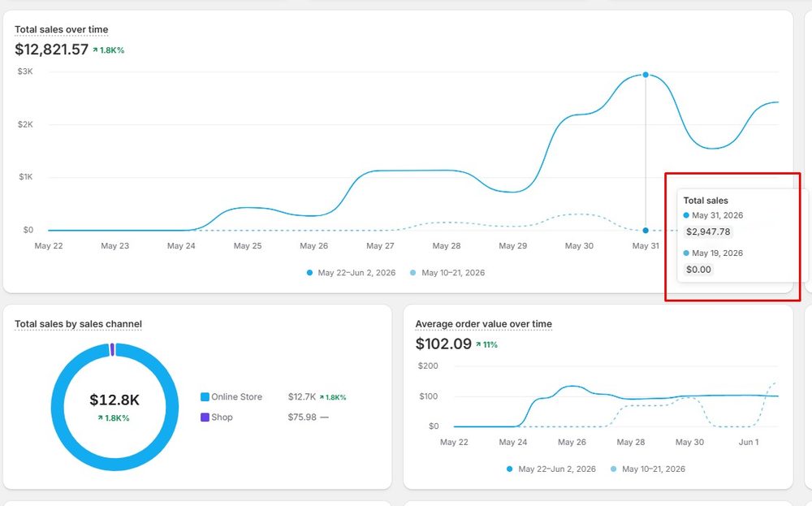The height and width of the screenshot is (506, 812).
Task: Click the 1.8K% trend arrow next to $12.7K
Action: tap(332, 398)
